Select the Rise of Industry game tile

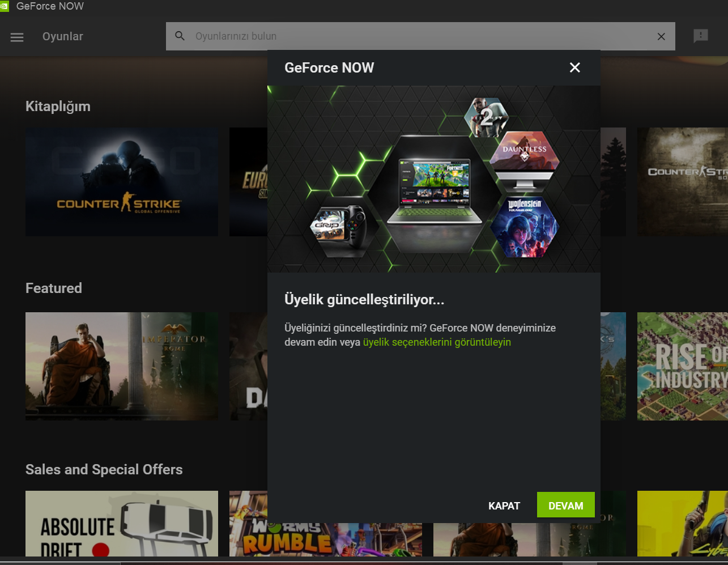coord(683,366)
